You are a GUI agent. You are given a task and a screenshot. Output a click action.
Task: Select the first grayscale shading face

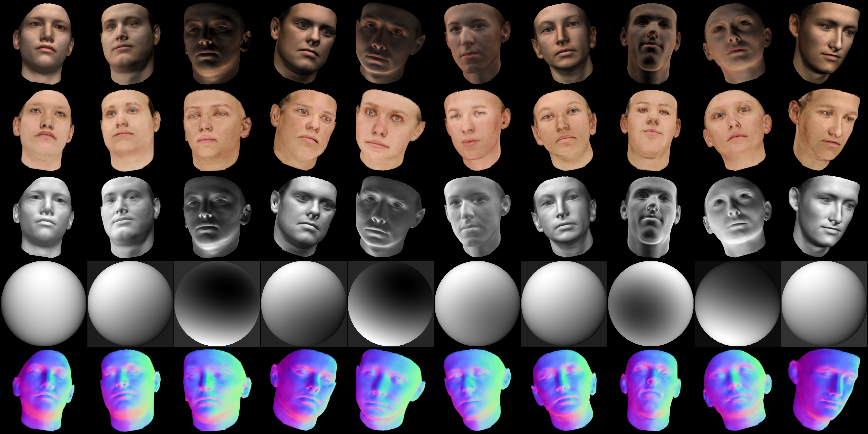point(43,217)
